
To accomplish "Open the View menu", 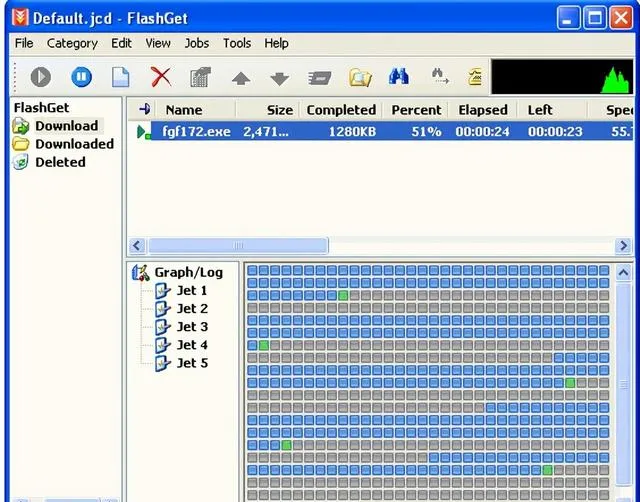I will point(158,43).
